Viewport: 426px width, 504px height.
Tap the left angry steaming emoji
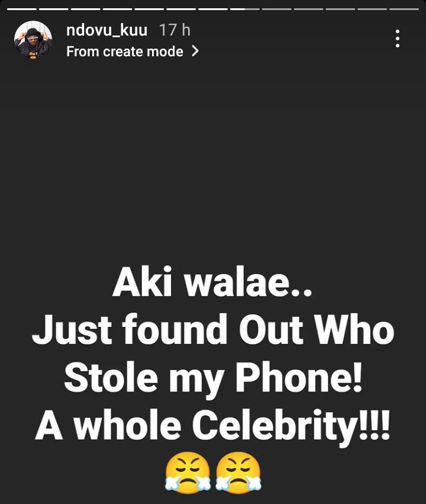tap(188, 473)
